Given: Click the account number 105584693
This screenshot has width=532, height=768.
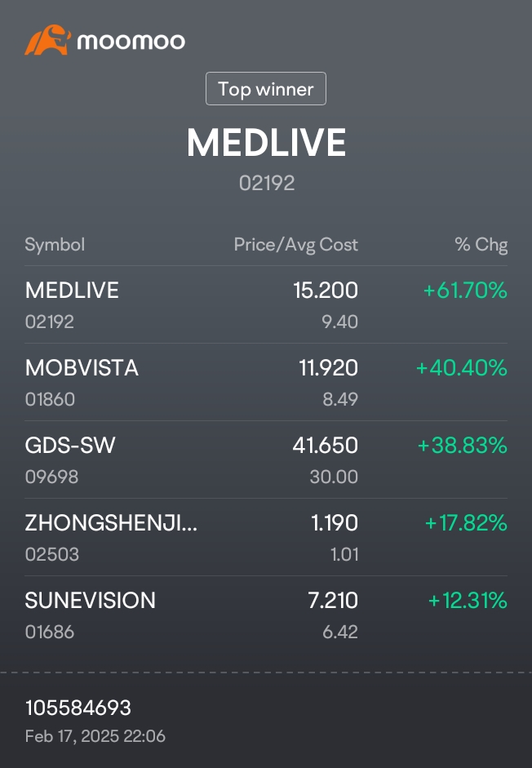Looking at the screenshot, I should coord(78,708).
